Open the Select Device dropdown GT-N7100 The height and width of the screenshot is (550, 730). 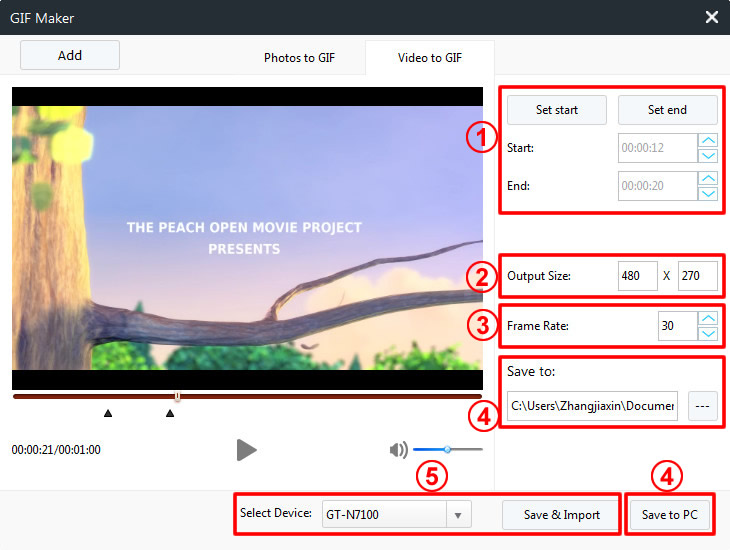tap(397, 515)
